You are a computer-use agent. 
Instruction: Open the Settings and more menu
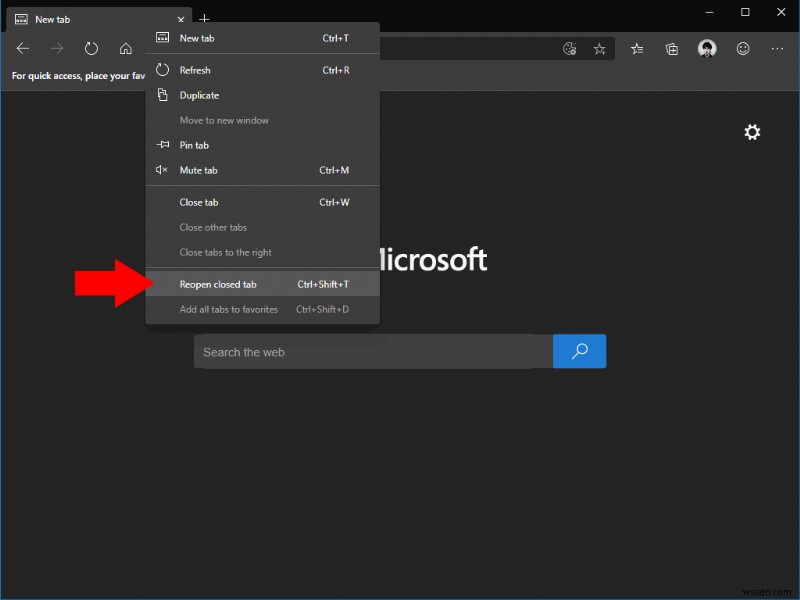pos(777,48)
